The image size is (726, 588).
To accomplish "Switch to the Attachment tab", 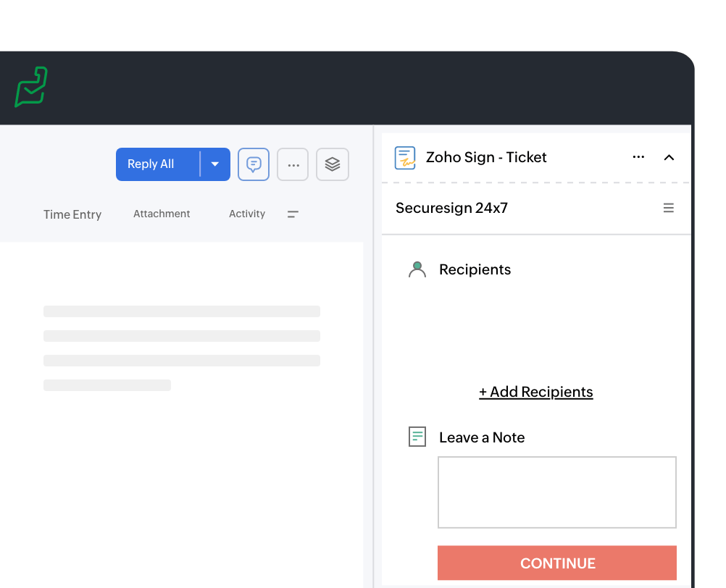I will point(162,214).
